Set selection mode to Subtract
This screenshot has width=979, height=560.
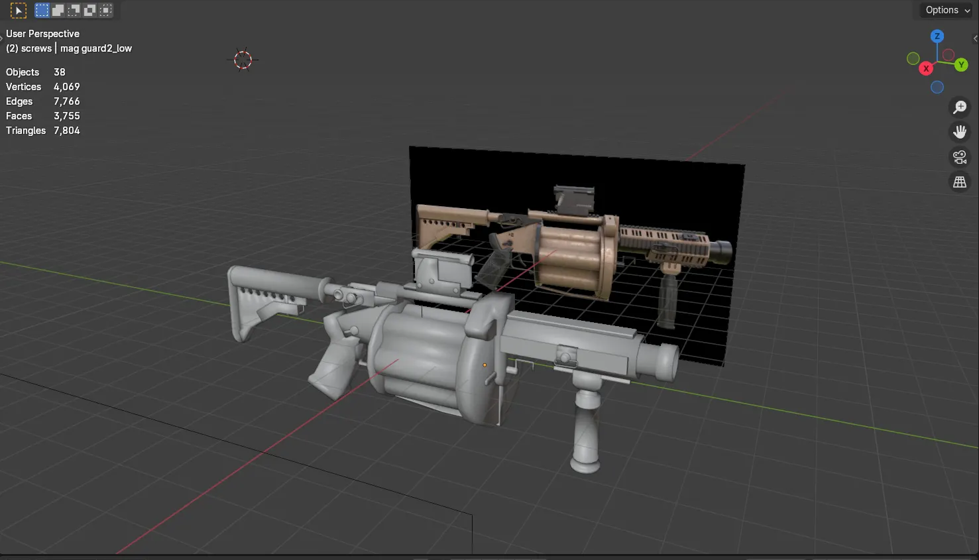pos(74,11)
